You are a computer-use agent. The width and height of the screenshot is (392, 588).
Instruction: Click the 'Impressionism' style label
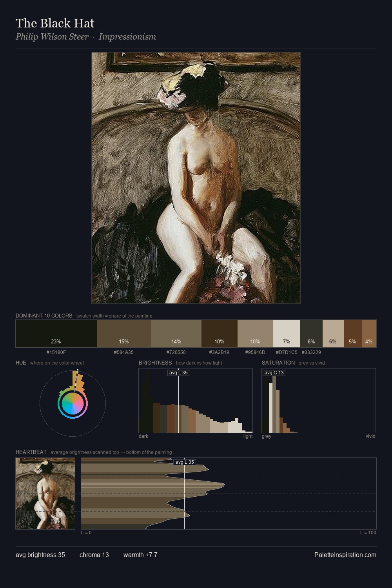click(x=127, y=37)
